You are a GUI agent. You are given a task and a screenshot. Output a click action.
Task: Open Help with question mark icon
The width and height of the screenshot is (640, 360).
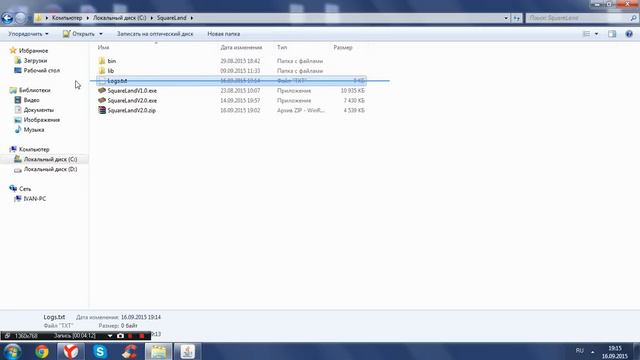point(629,34)
